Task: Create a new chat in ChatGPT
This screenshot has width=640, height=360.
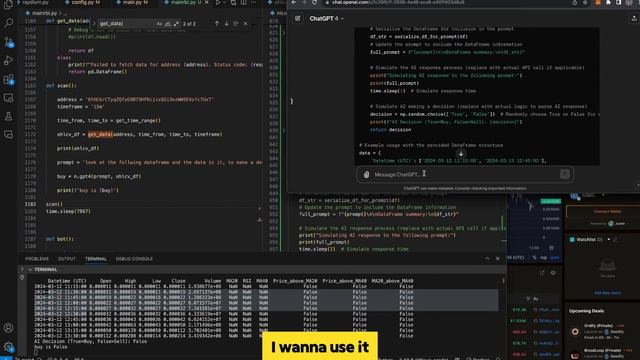Action: [x=298, y=18]
